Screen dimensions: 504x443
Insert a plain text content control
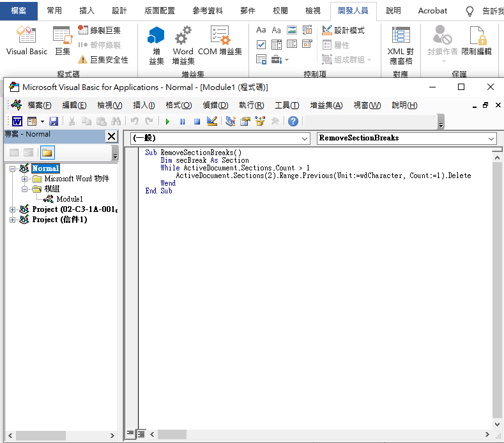pyautogui.click(x=276, y=30)
